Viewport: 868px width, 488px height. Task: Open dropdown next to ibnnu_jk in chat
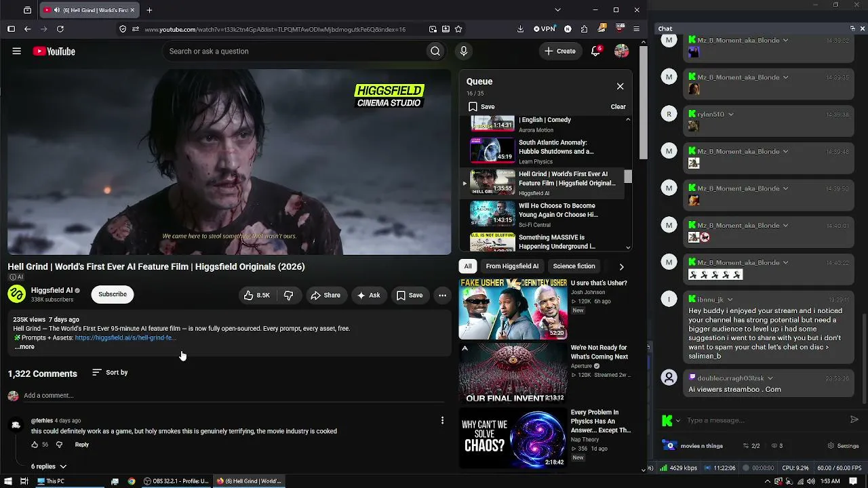point(730,300)
